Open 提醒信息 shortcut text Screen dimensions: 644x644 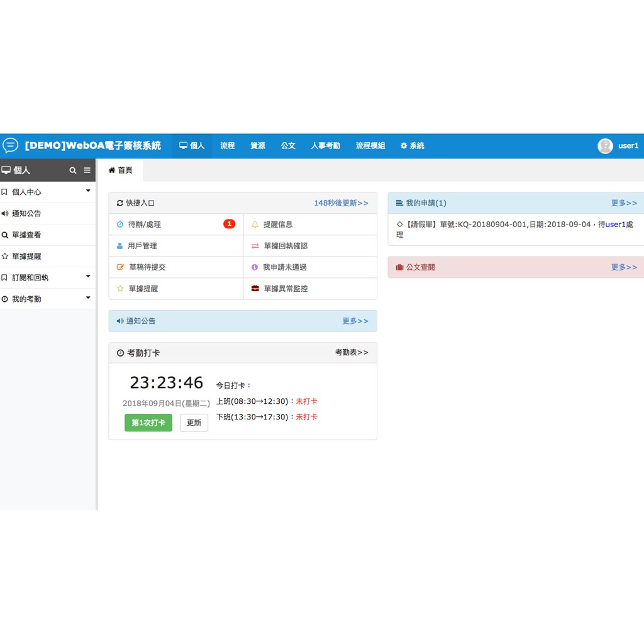point(278,225)
